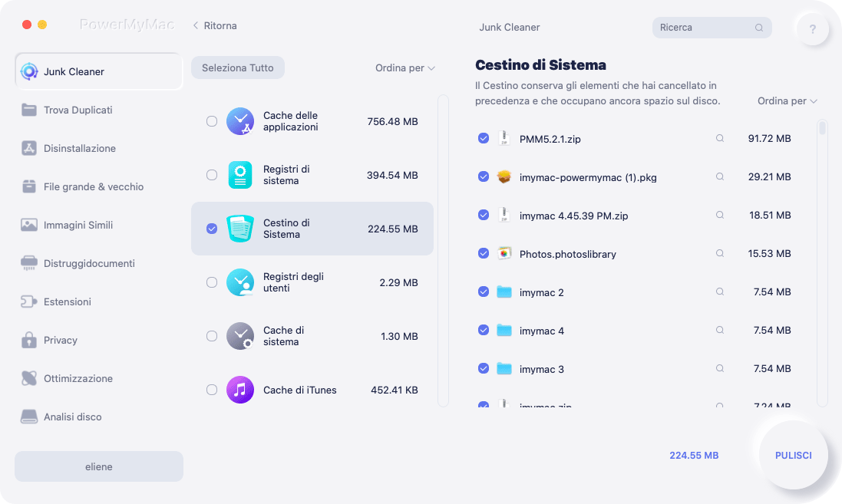Screen dimensions: 842x504
Task: Click the magnifier icon for imymac 2
Action: tap(719, 292)
